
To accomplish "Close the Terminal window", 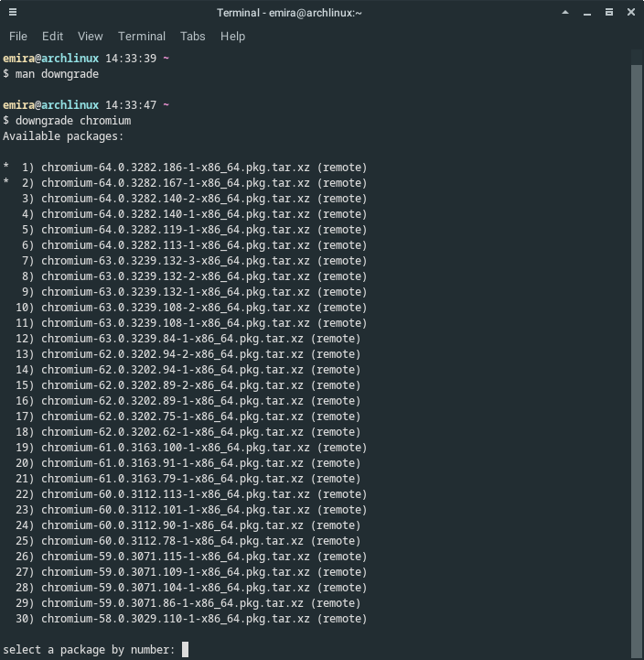I will (631, 12).
